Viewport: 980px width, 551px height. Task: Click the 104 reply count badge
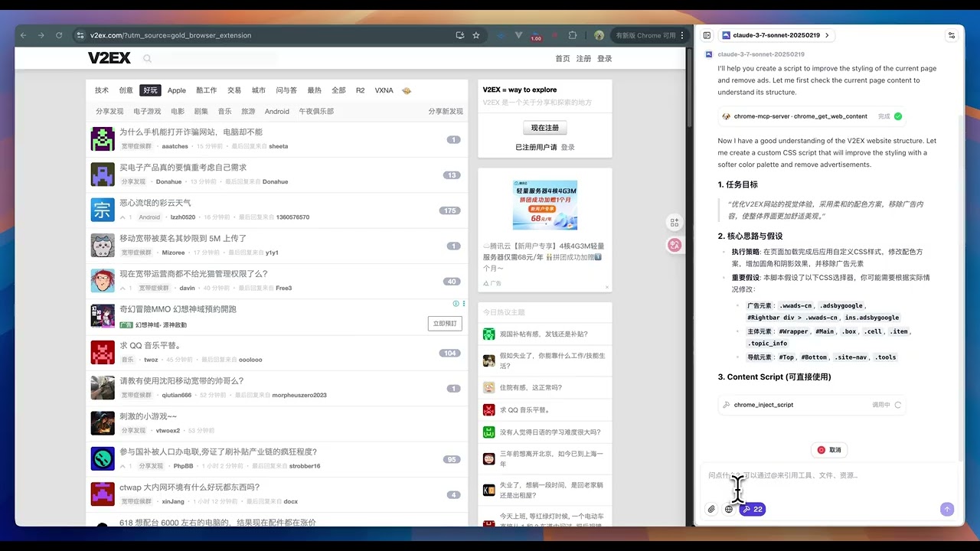click(x=449, y=353)
